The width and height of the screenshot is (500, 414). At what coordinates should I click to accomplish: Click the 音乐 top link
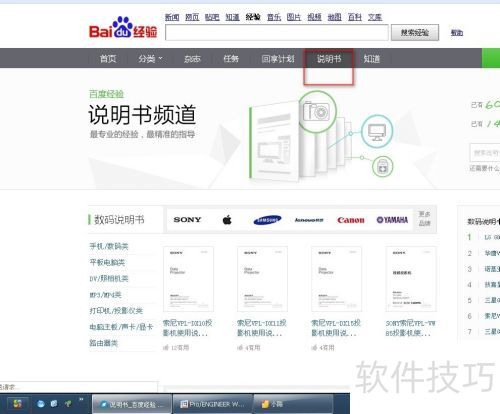pos(274,17)
